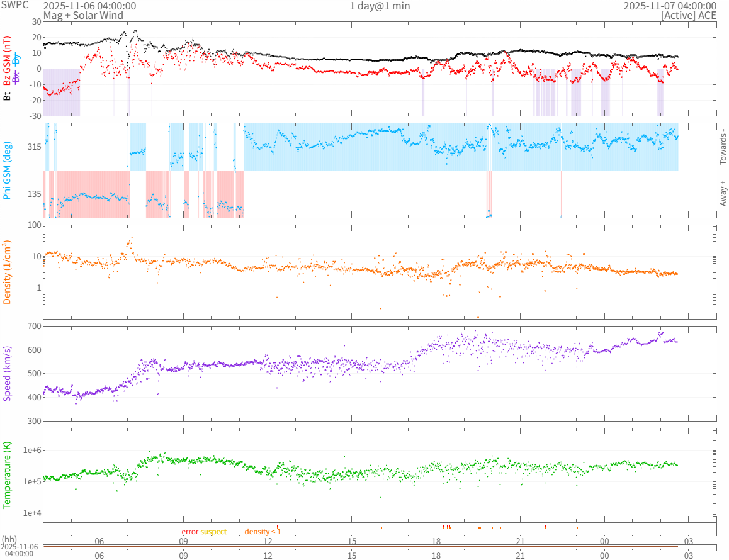Screen dimensions: 729x560
Task: Click the Phi GSM (deg) axis label
Action: click(7, 171)
